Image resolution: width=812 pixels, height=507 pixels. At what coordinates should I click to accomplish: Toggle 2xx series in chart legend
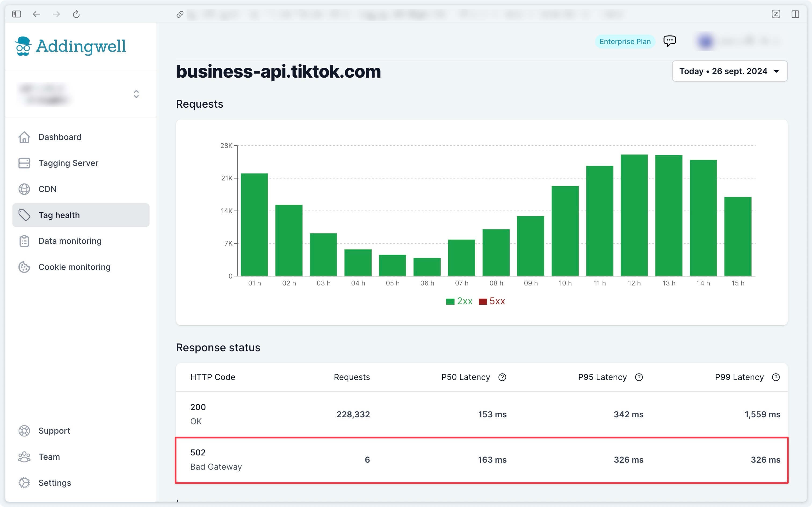465,301
